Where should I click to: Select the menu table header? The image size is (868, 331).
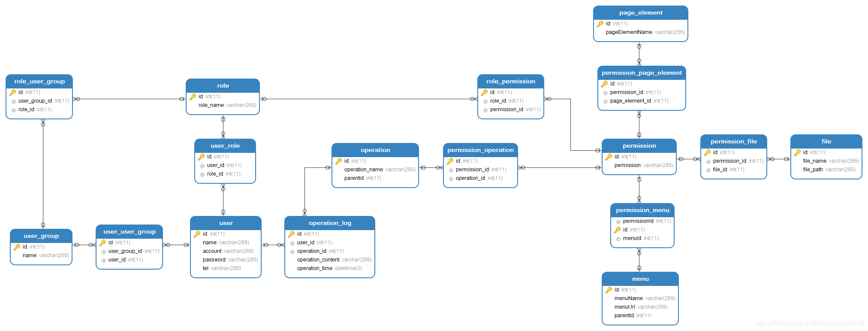(x=640, y=279)
